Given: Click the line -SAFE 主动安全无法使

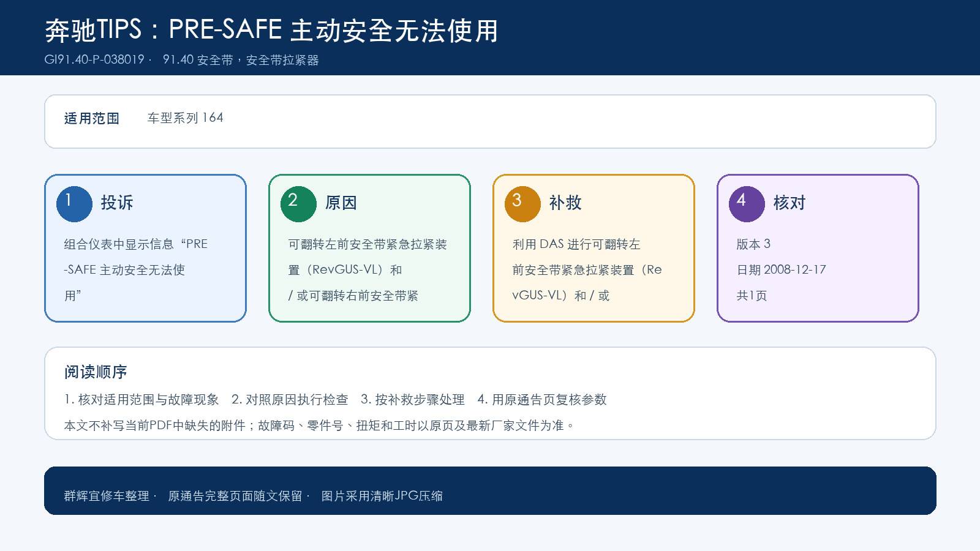Looking at the screenshot, I should coord(124,270).
